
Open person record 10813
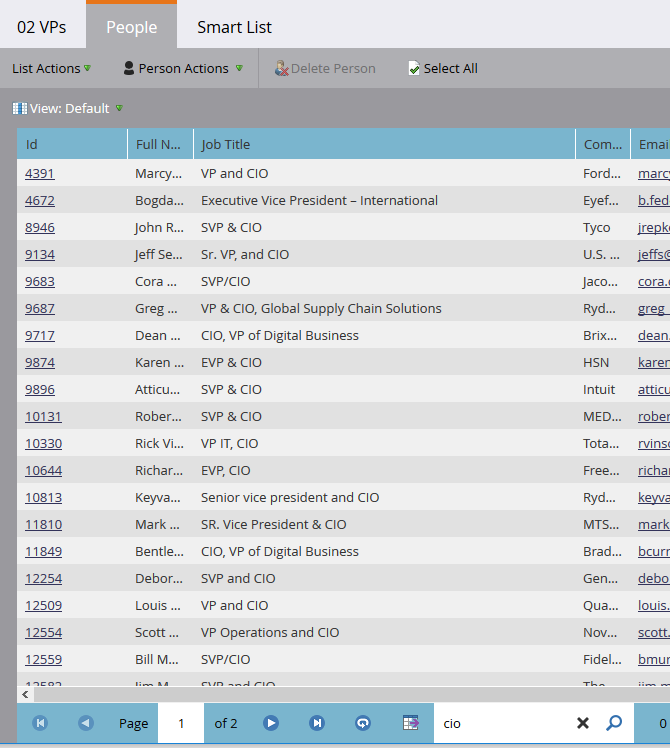(43, 498)
